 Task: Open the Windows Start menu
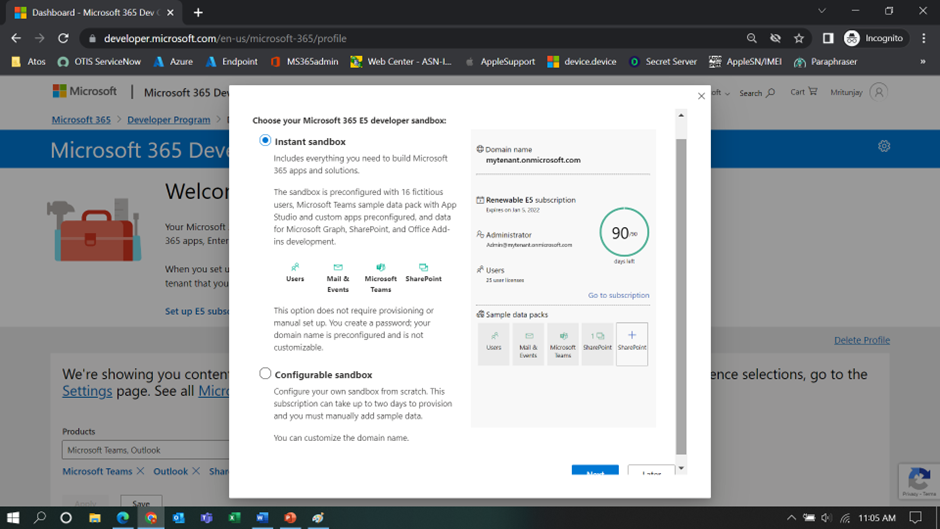(x=13, y=518)
